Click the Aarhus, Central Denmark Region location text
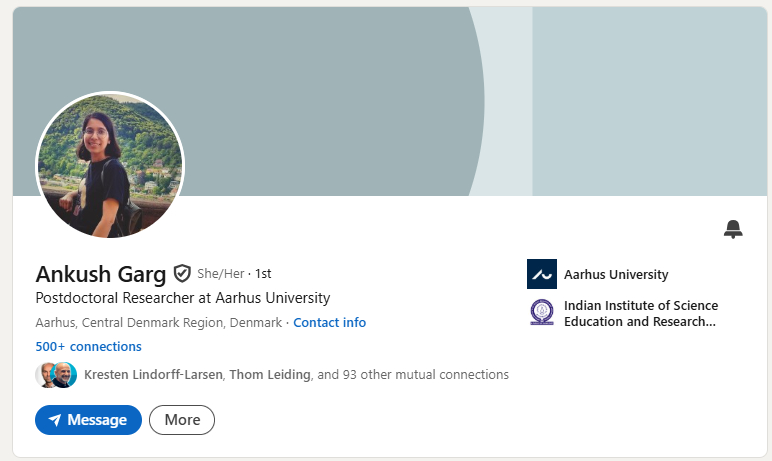The height and width of the screenshot is (461, 772). pos(159,323)
